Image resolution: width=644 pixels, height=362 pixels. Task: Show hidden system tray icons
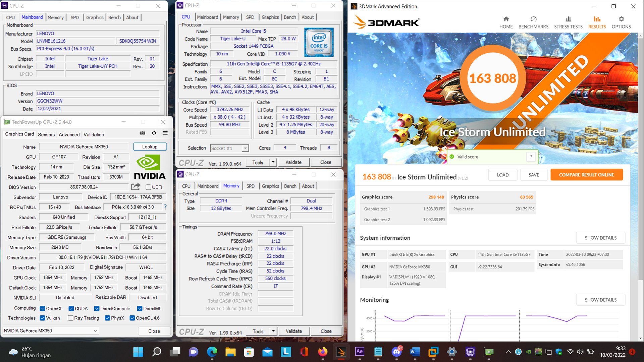coord(508,352)
